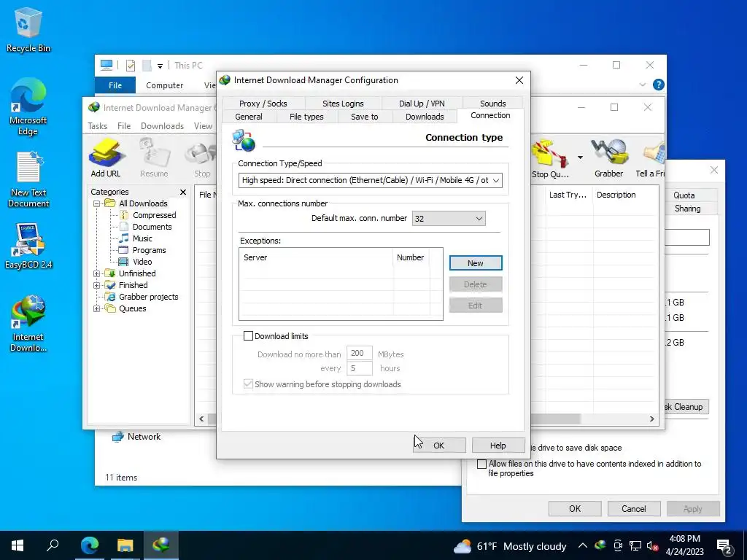Open File Explorer from the taskbar

click(125, 545)
